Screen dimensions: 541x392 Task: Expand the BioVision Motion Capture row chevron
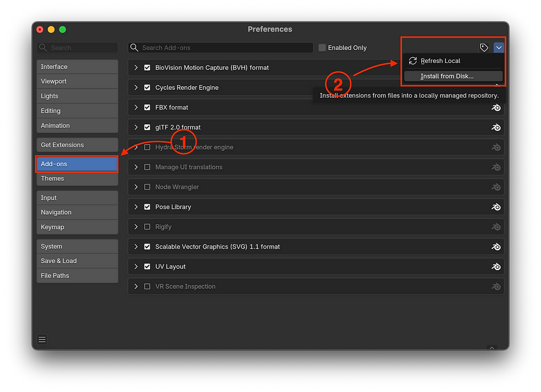click(x=136, y=67)
